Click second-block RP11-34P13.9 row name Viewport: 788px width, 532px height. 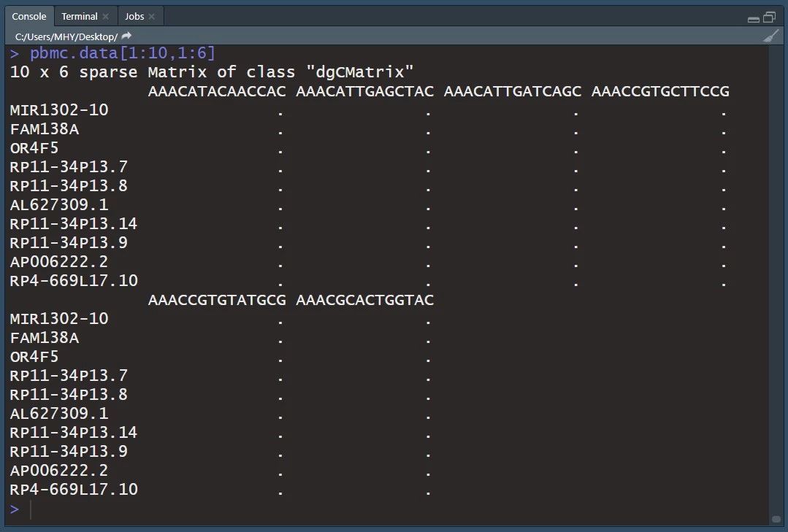click(x=69, y=452)
